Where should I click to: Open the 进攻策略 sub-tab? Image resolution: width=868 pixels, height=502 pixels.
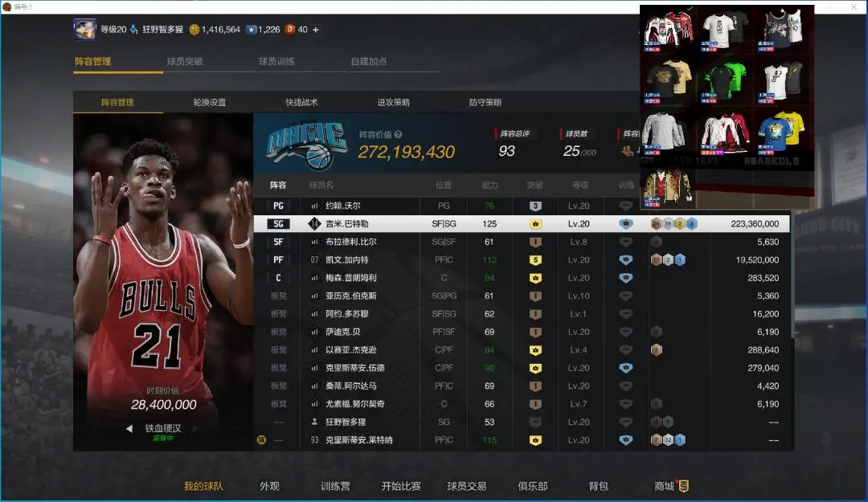[x=394, y=103]
